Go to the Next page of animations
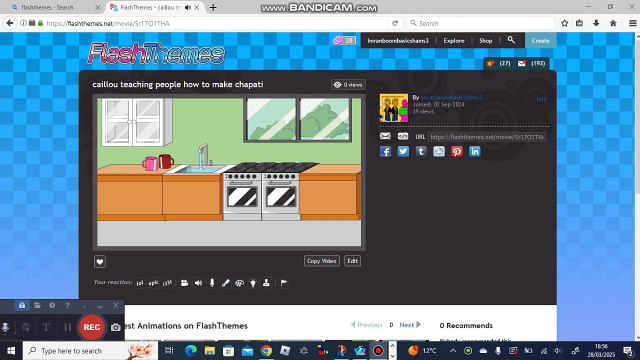Screen dimensions: 640x360 410,325
